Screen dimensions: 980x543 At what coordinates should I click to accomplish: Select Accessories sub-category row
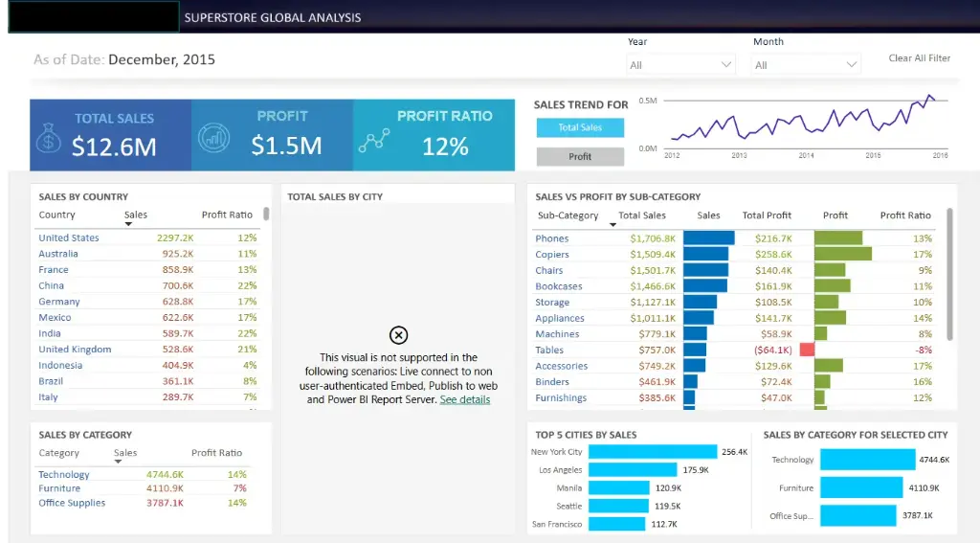click(x=734, y=366)
